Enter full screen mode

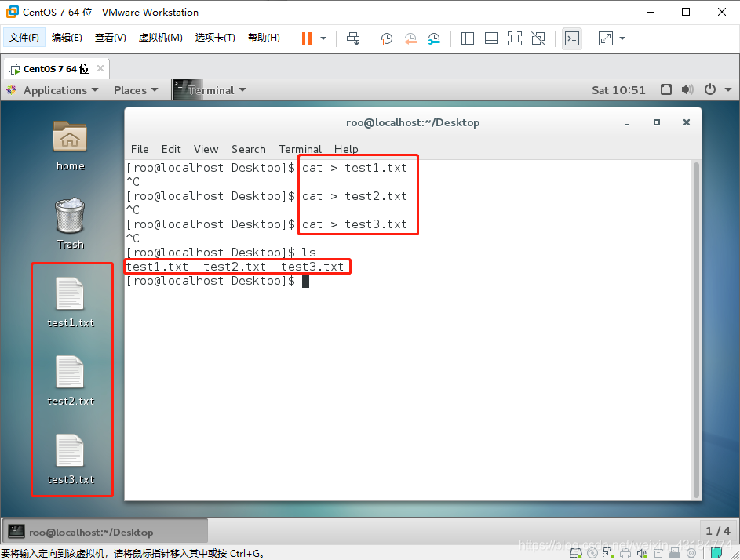coord(516,38)
